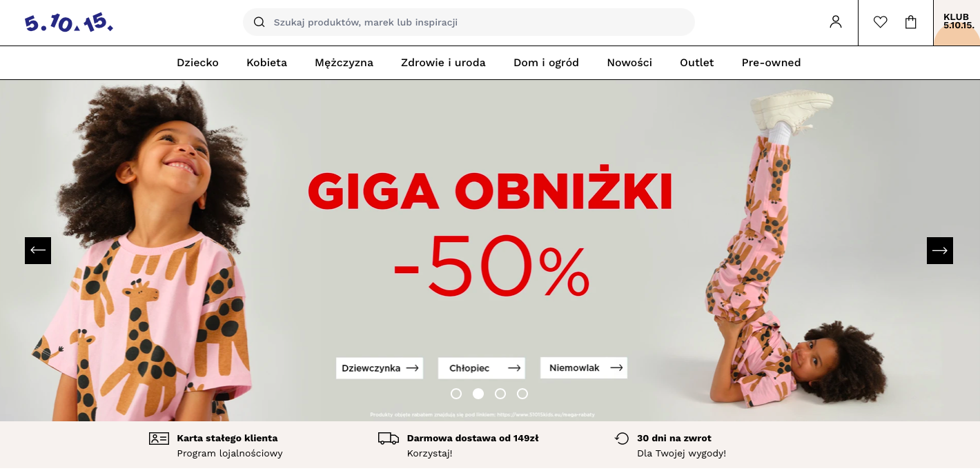Viewport: 980px width, 473px height.
Task: Click the Dziewczynka banner button
Action: [x=380, y=368]
